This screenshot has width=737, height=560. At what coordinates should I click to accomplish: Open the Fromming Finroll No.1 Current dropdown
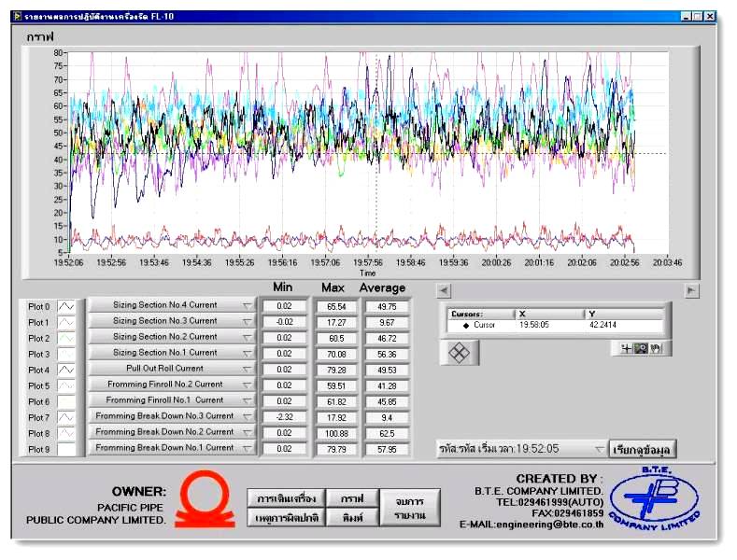point(172,400)
